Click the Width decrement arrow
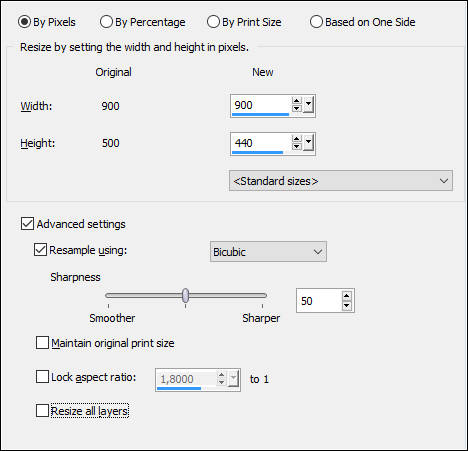Screen dimensions: 468x451 pos(296,108)
